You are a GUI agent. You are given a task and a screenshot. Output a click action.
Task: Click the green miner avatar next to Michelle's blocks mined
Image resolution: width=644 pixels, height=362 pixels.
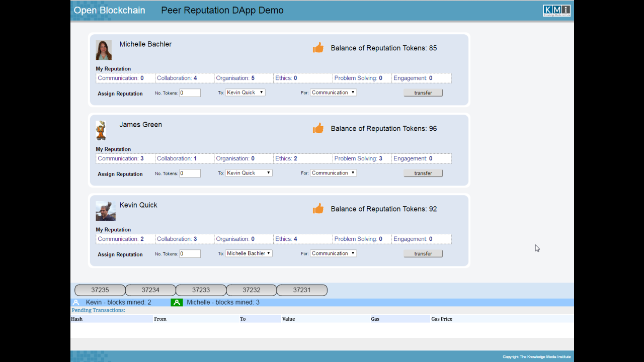click(177, 302)
